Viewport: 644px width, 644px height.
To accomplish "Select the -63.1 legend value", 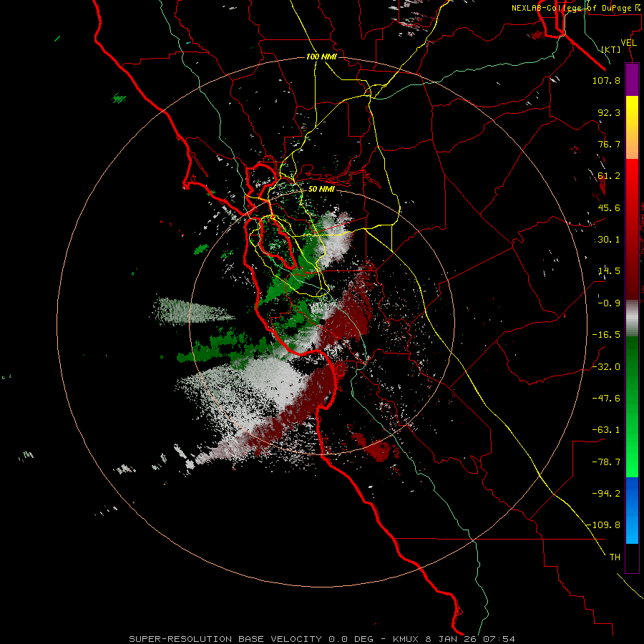I will pos(606,430).
